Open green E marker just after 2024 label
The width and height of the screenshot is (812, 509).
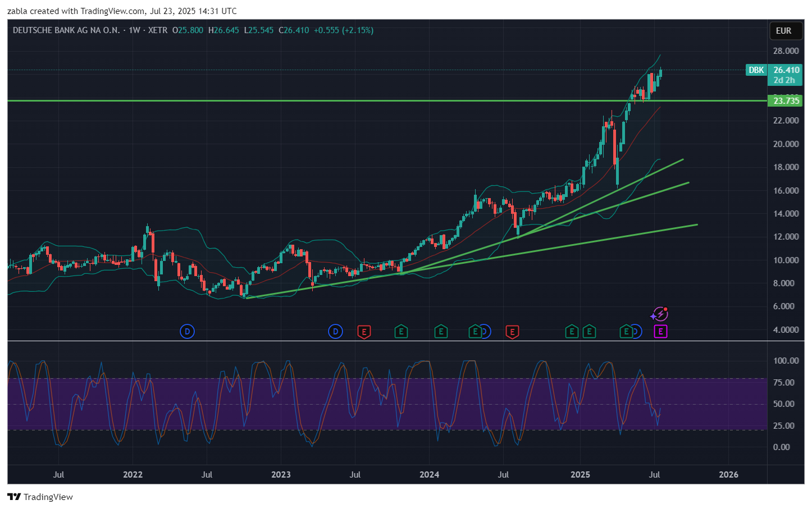coord(441,332)
